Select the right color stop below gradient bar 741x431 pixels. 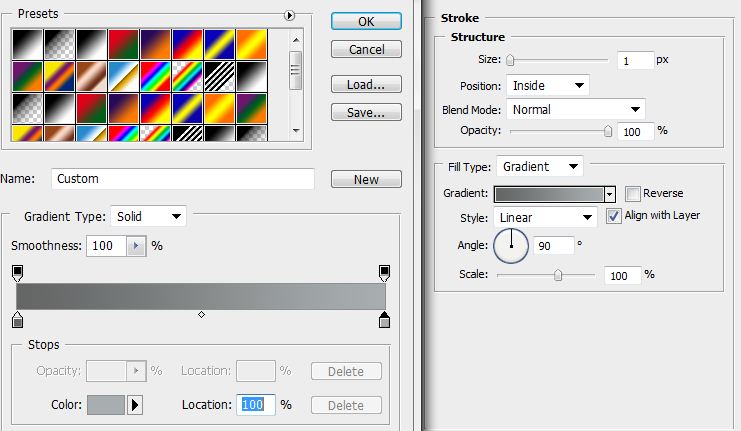point(384,319)
